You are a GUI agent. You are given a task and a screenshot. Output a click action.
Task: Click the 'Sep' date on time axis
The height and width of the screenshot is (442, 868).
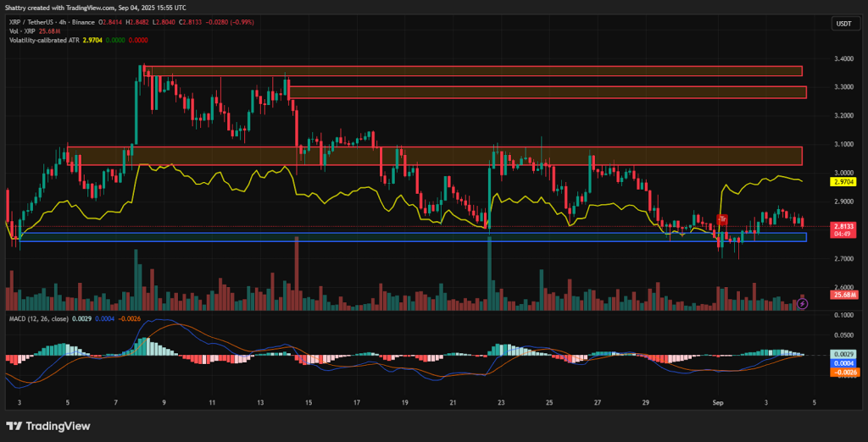(718, 405)
